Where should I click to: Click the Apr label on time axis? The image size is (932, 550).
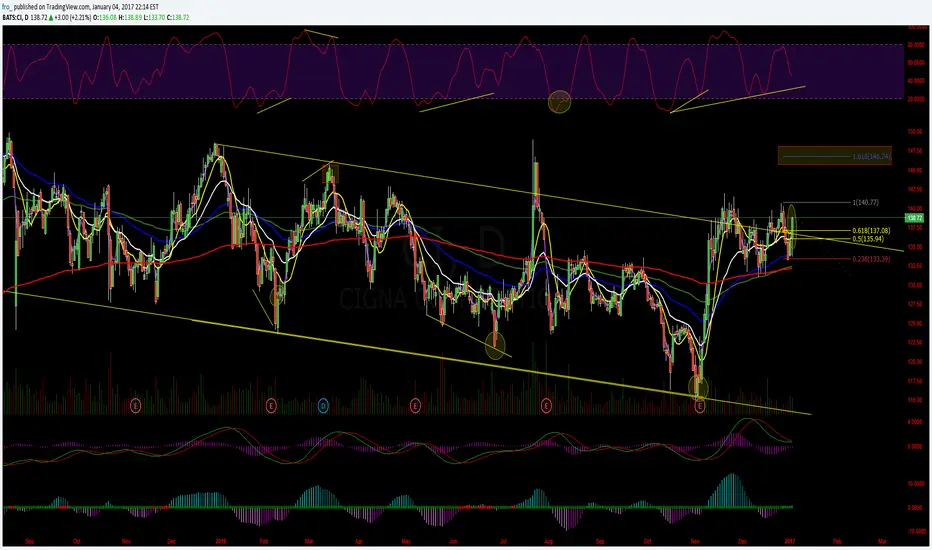358,542
